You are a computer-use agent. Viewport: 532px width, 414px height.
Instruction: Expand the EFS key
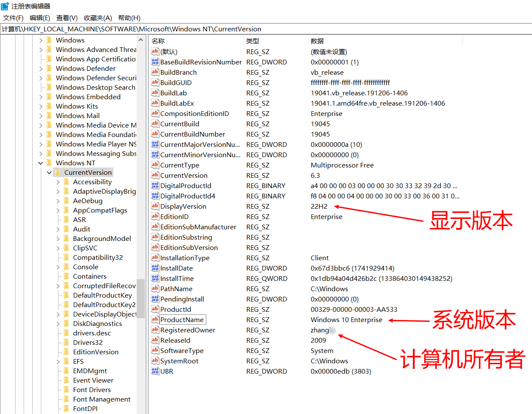[x=58, y=361]
